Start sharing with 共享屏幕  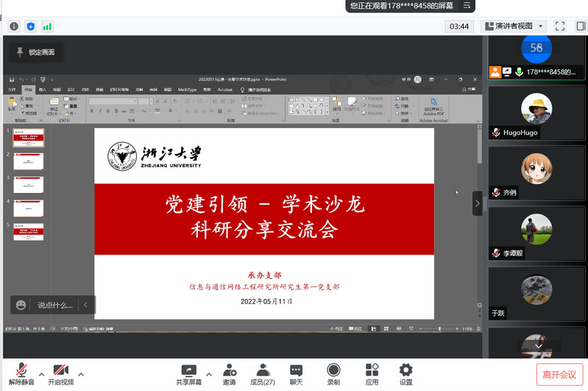click(x=189, y=374)
